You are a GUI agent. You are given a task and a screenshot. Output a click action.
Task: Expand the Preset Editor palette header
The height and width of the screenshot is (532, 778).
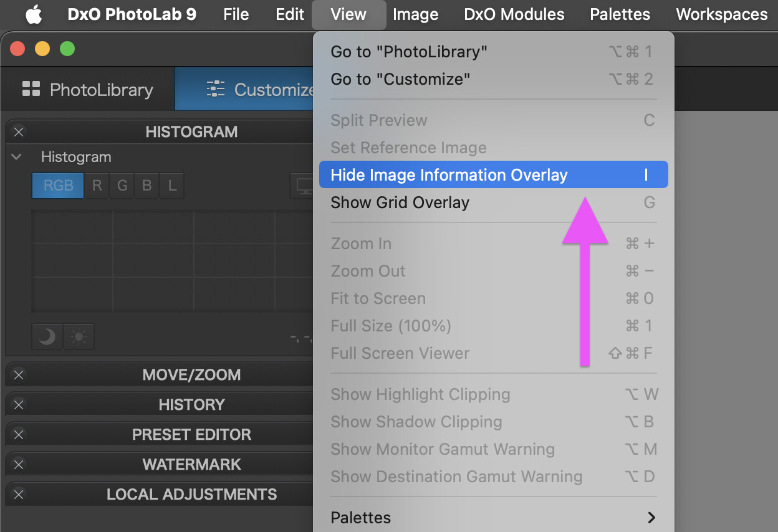coord(191,435)
